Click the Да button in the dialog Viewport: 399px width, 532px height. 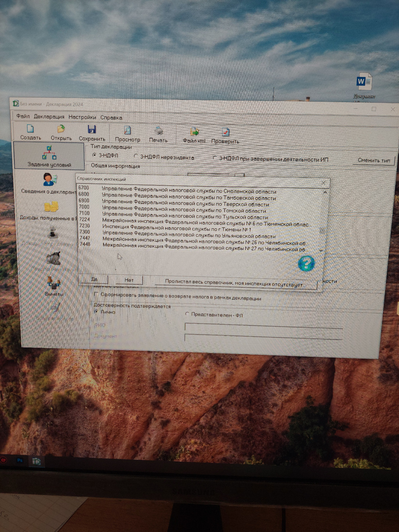click(x=93, y=279)
